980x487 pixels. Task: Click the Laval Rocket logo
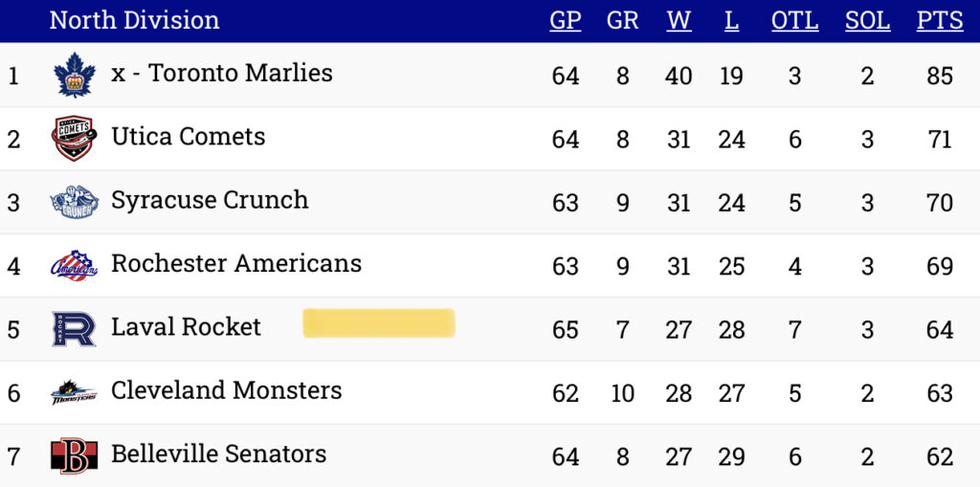pos(74,329)
